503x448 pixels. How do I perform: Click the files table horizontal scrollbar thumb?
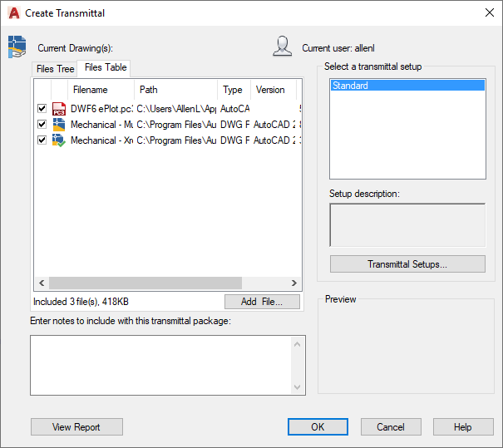tap(143, 283)
